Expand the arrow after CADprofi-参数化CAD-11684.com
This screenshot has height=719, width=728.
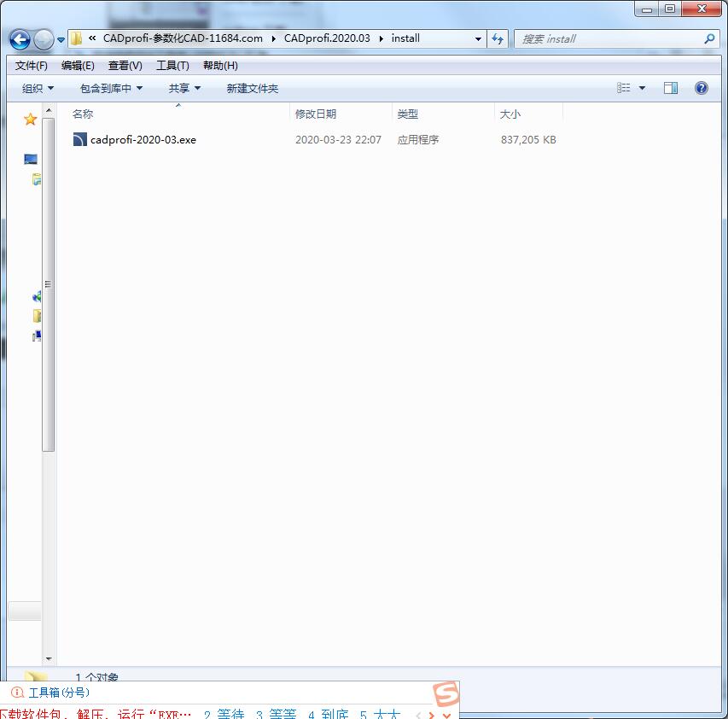(273, 38)
